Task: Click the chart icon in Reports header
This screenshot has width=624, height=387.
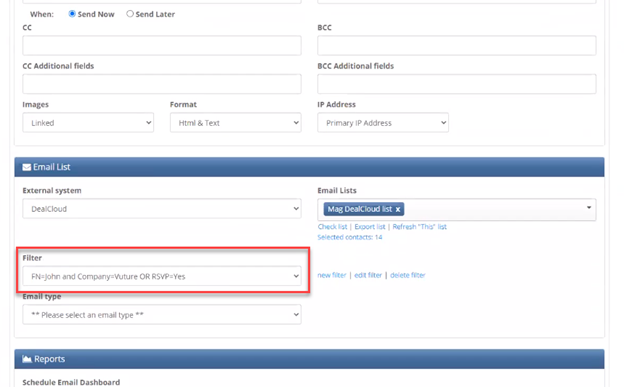Action: (27, 359)
